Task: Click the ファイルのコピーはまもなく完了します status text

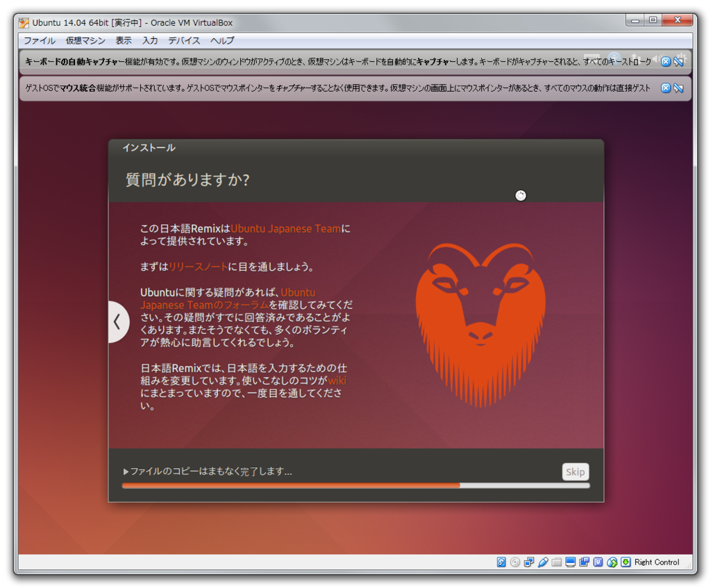Action: pyautogui.click(x=211, y=471)
